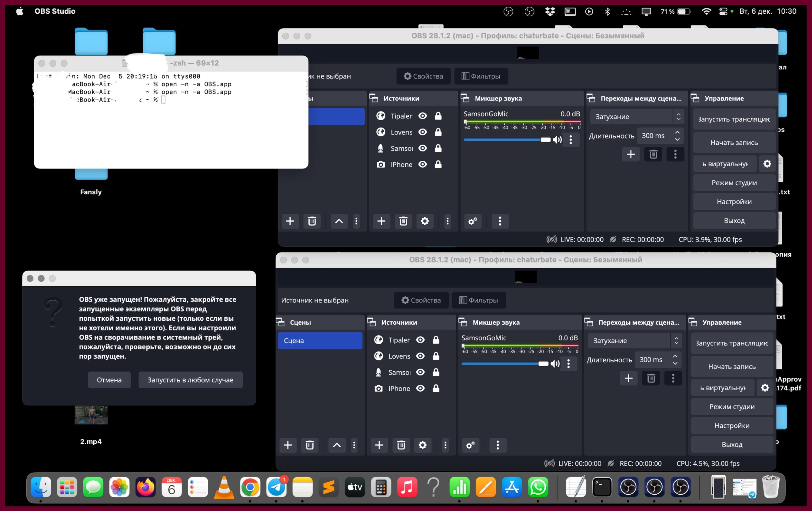
Task: Hide the Samson source in lower OBS window
Action: [420, 372]
